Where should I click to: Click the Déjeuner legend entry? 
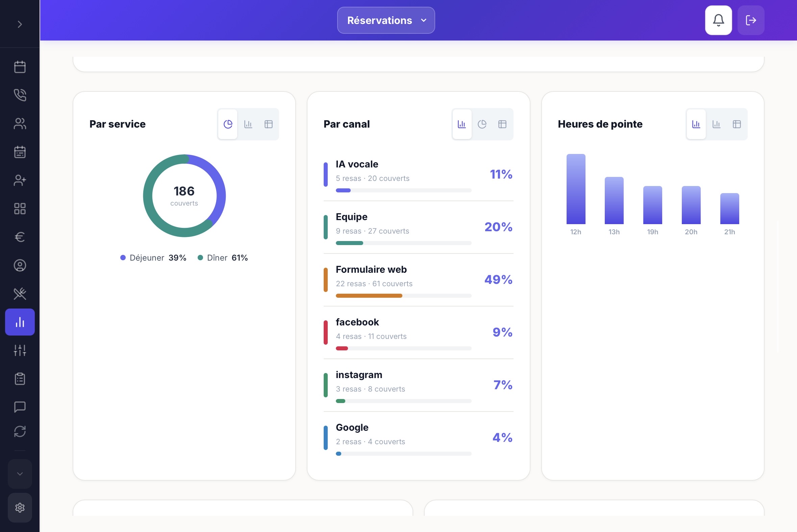click(153, 258)
